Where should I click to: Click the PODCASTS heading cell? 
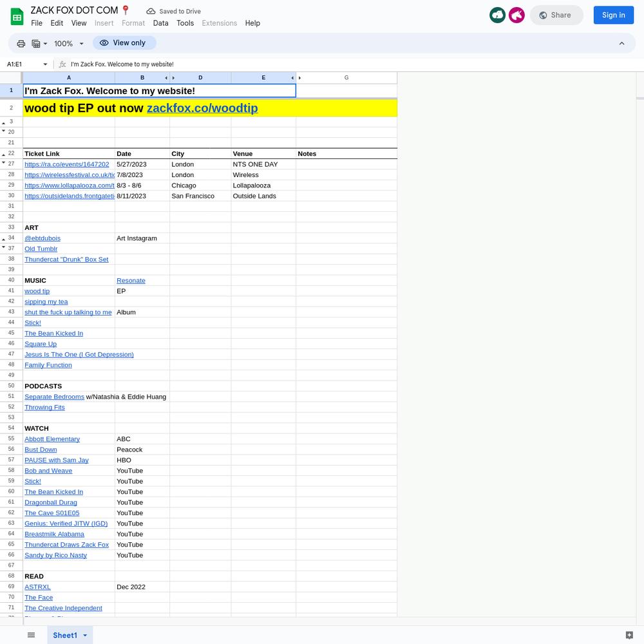[x=69, y=386]
